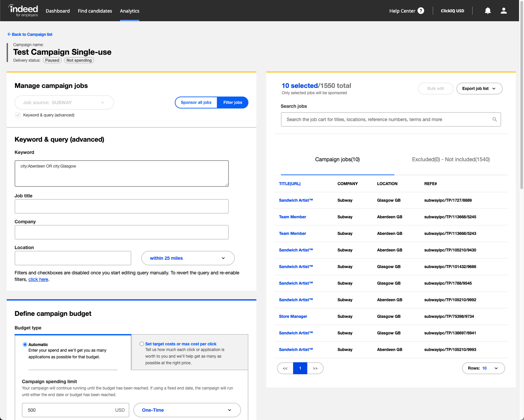The height and width of the screenshot is (420, 524).
Task: Open the Export job list dropdown
Action: [480, 89]
